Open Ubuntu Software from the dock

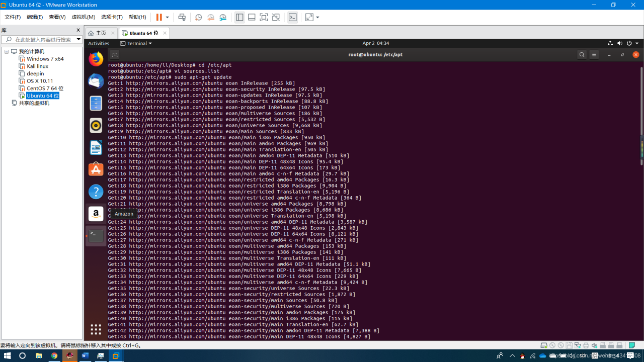coord(96,169)
